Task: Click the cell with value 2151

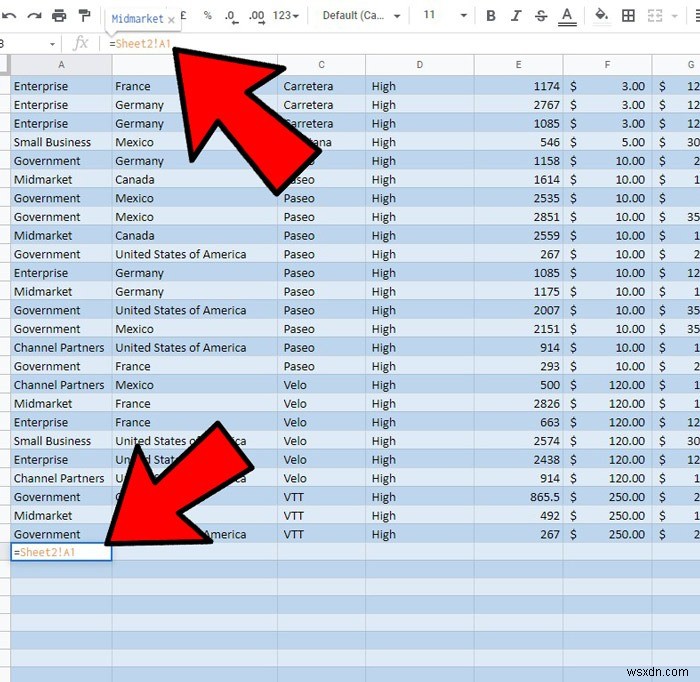Action: (x=518, y=329)
